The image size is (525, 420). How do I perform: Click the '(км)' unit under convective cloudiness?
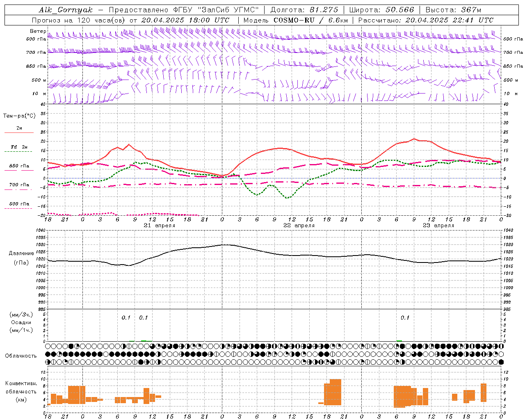pos(21,399)
